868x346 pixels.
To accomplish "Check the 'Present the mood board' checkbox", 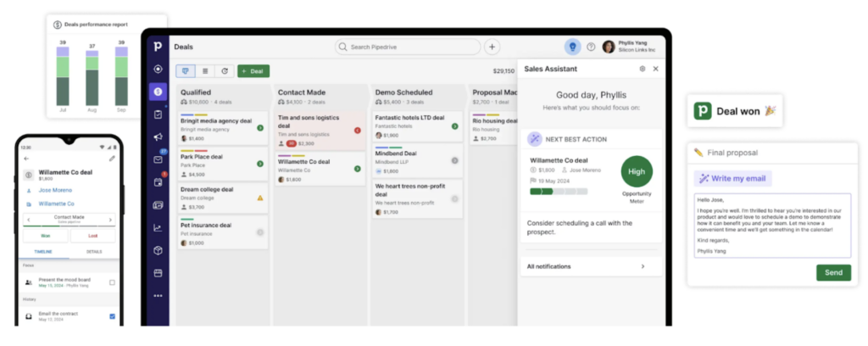I will [113, 282].
